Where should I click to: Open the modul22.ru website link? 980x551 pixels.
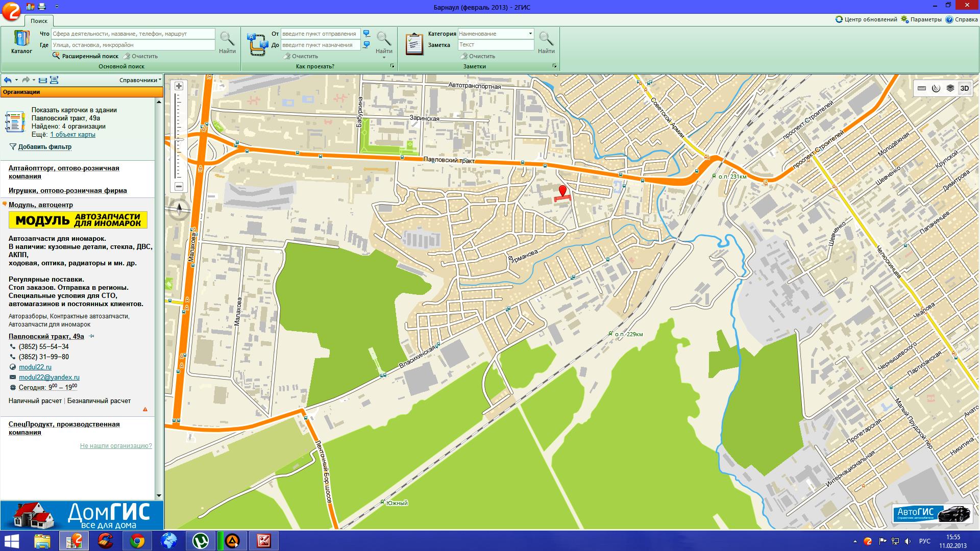(x=35, y=367)
